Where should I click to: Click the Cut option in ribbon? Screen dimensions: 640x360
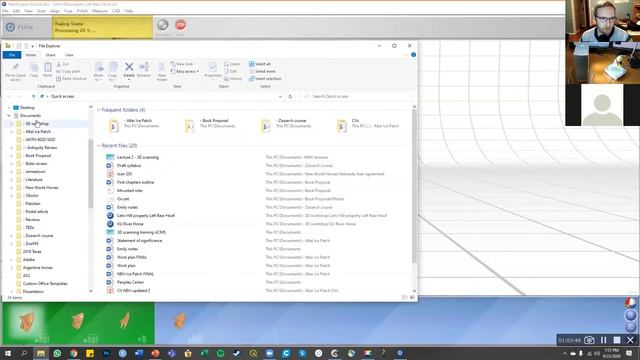coord(63,64)
